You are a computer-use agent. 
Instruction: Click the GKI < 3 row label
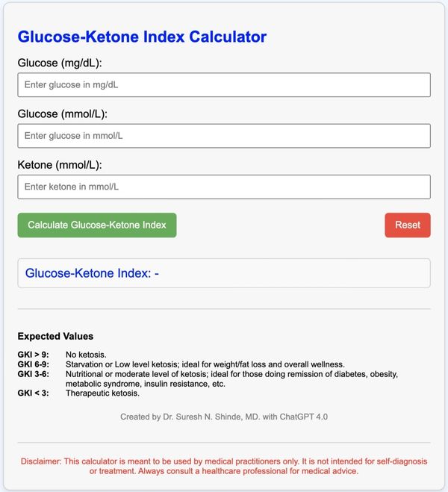coord(33,393)
